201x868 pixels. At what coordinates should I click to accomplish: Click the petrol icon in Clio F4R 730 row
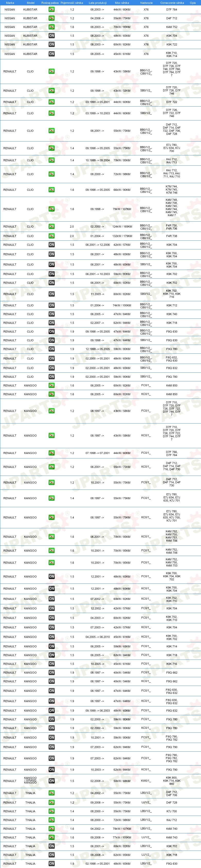coord(52,227)
